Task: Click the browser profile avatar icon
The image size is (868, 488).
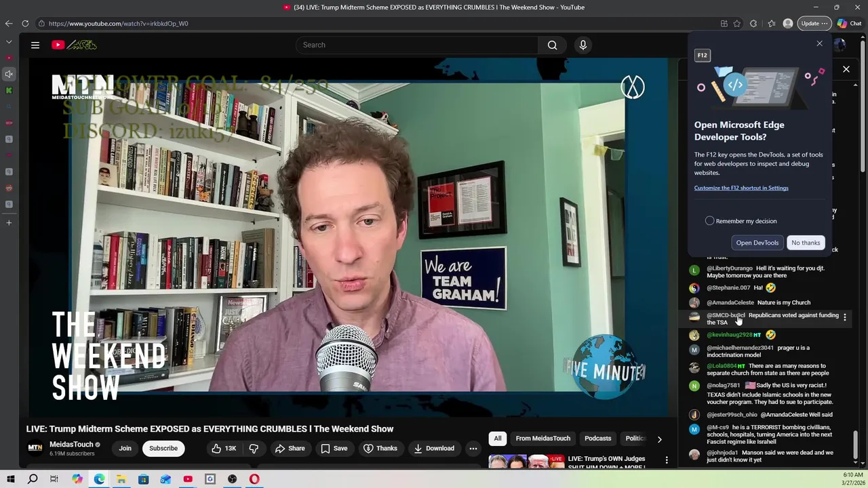Action: [788, 23]
